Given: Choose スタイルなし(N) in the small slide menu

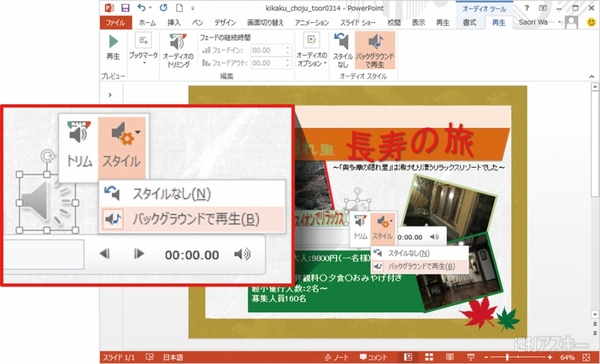Looking at the screenshot, I should 420,253.
